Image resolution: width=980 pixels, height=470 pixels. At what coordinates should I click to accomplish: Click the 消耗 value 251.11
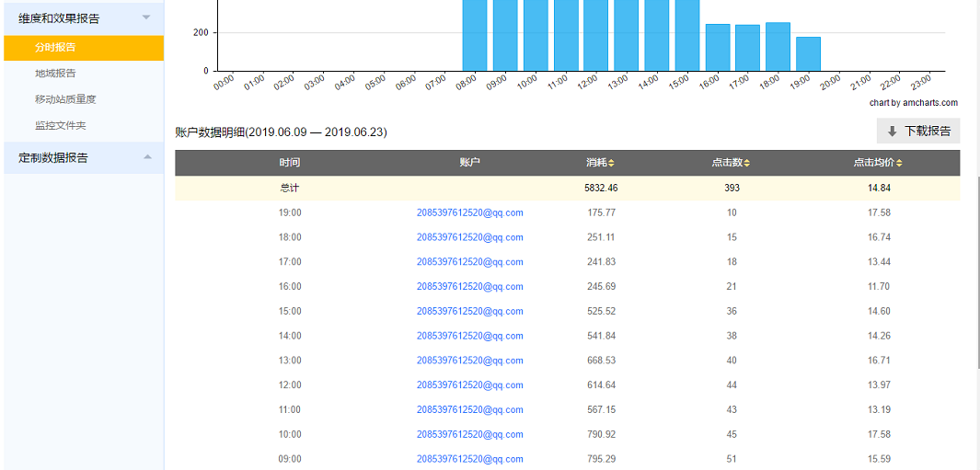click(x=601, y=237)
